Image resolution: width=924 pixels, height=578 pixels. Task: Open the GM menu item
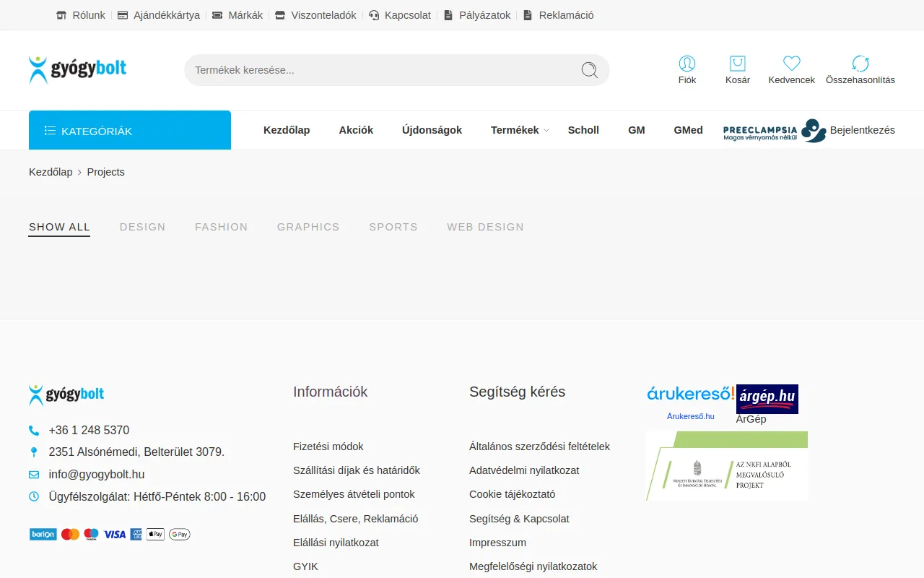pyautogui.click(x=637, y=130)
